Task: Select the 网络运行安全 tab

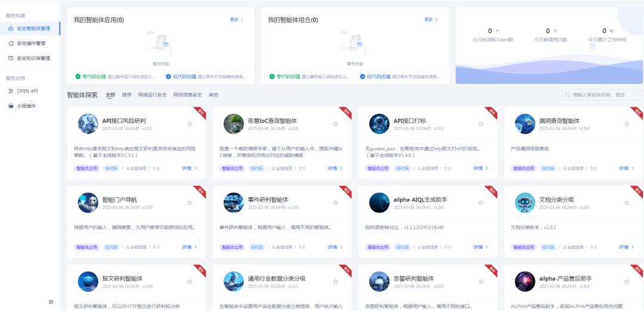Action: [x=153, y=95]
